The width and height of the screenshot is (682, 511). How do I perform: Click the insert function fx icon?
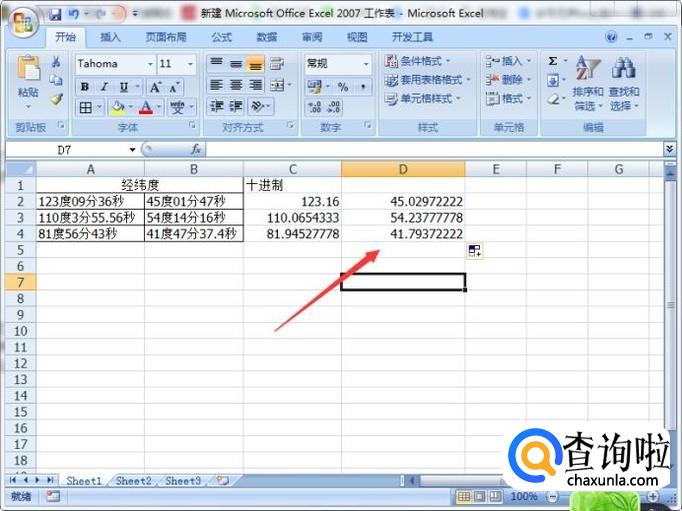click(196, 149)
